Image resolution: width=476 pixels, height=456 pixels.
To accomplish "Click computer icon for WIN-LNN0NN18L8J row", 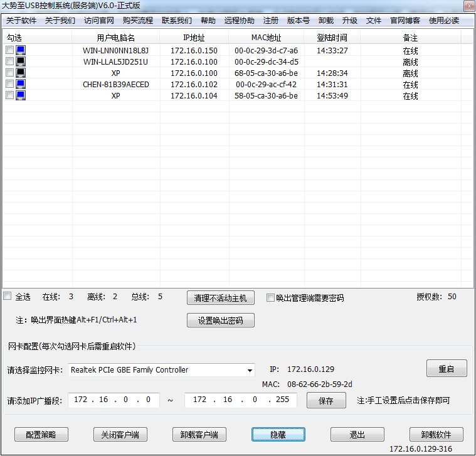I will (21, 50).
